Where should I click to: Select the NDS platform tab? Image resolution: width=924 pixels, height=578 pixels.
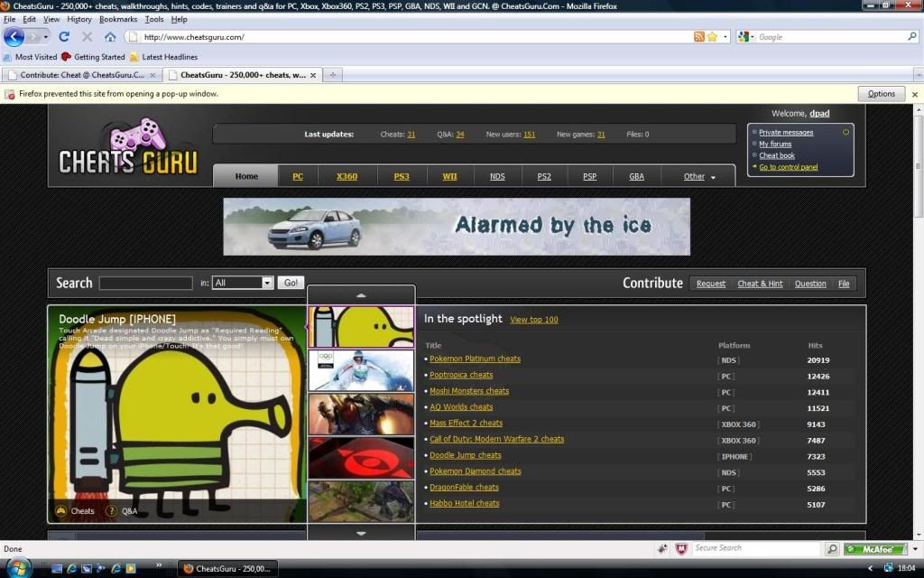click(497, 176)
